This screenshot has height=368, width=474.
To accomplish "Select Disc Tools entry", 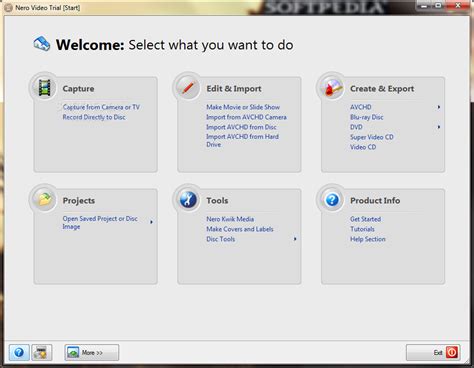I will (x=221, y=239).
